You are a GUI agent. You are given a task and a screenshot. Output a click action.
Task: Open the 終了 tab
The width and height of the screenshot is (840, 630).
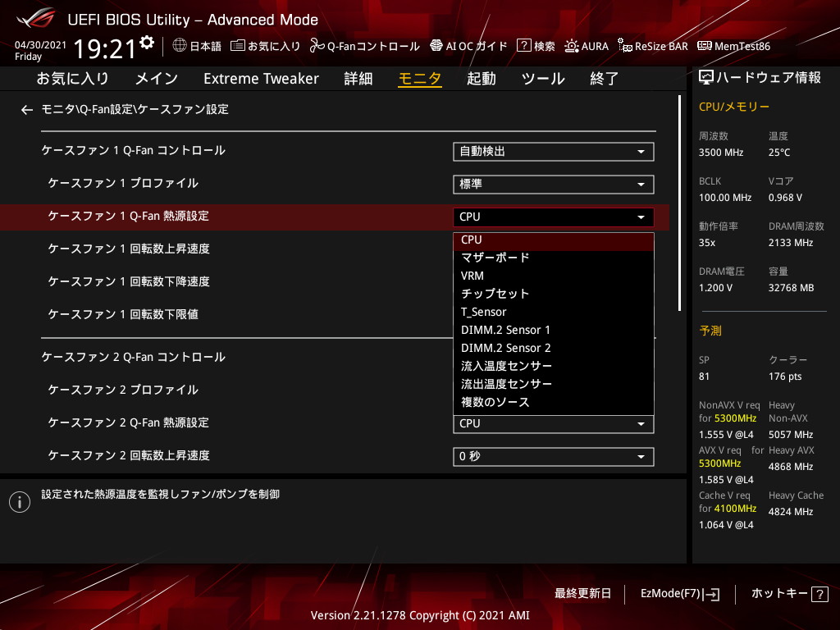pyautogui.click(x=604, y=79)
